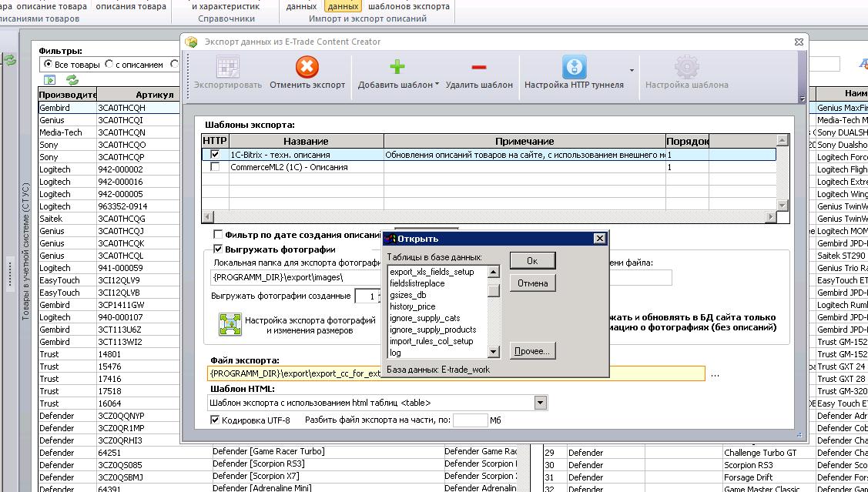Click down arrow of templates vertical scrollbar

[x=783, y=206]
